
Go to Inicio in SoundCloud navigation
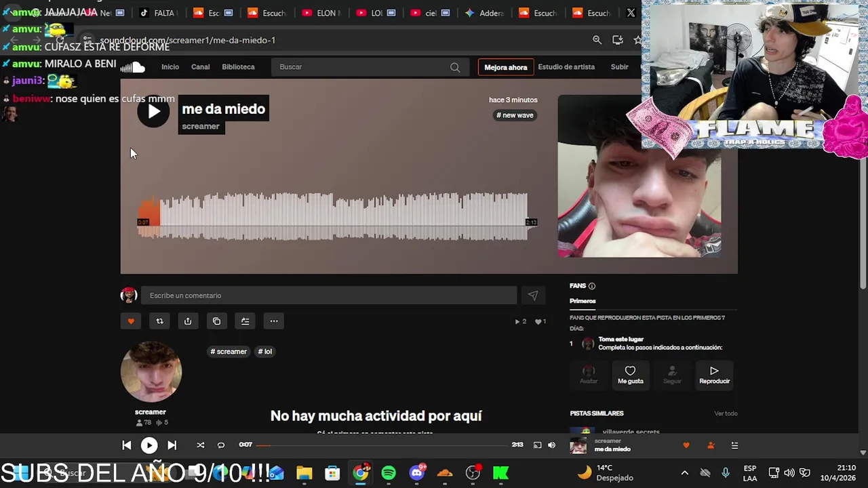point(170,67)
